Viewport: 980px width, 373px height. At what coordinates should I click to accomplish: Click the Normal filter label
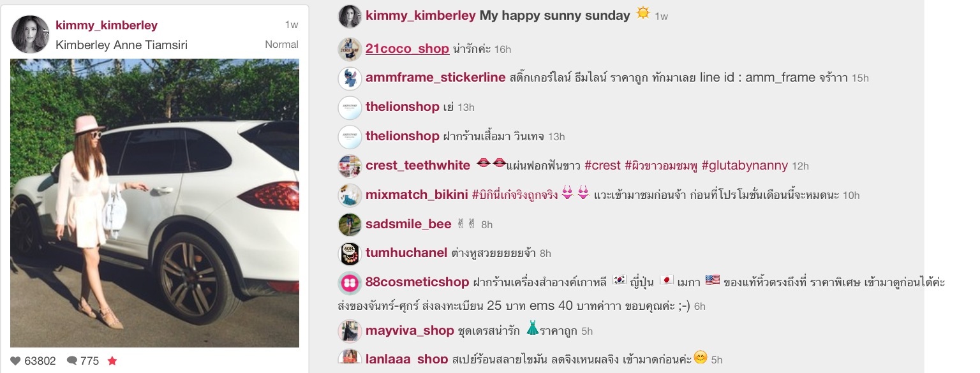click(281, 45)
